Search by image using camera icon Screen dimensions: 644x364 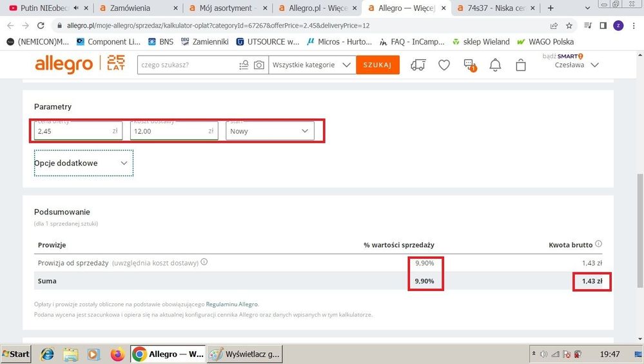259,65
